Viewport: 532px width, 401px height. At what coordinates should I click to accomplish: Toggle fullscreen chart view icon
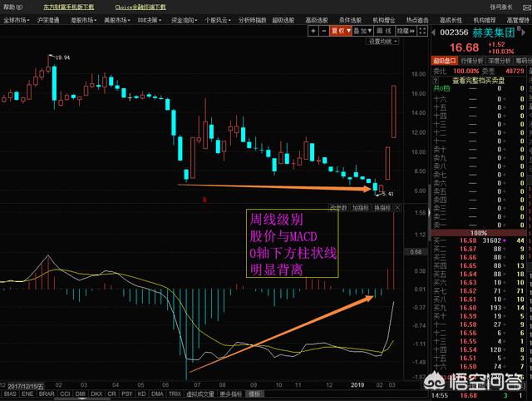coord(422,31)
